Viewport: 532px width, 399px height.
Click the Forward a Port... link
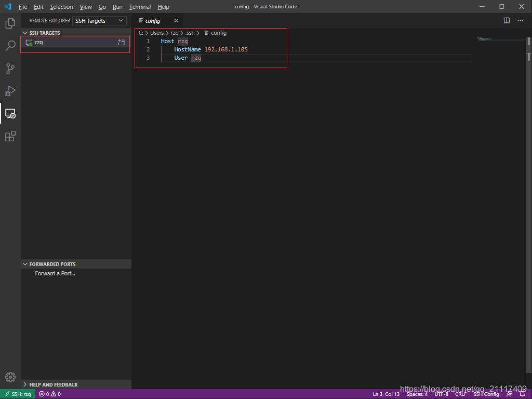pyautogui.click(x=55, y=273)
